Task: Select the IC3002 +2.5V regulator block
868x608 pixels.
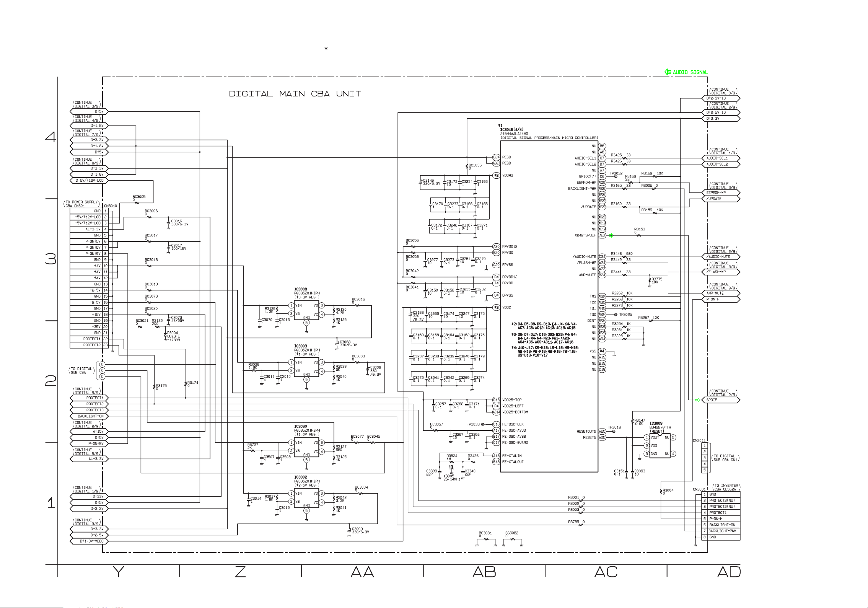Action: [x=306, y=499]
